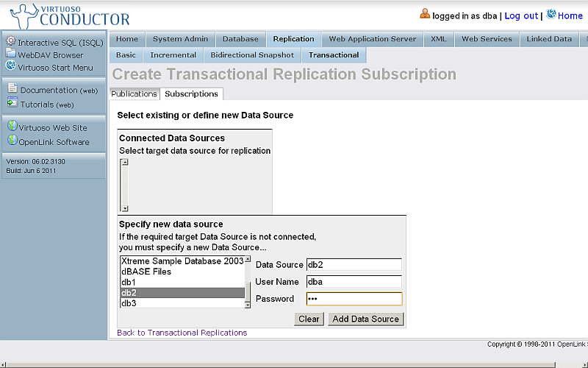
Task: Open Interactive SQL (ISQL) gear icon
Action: [x=10, y=41]
